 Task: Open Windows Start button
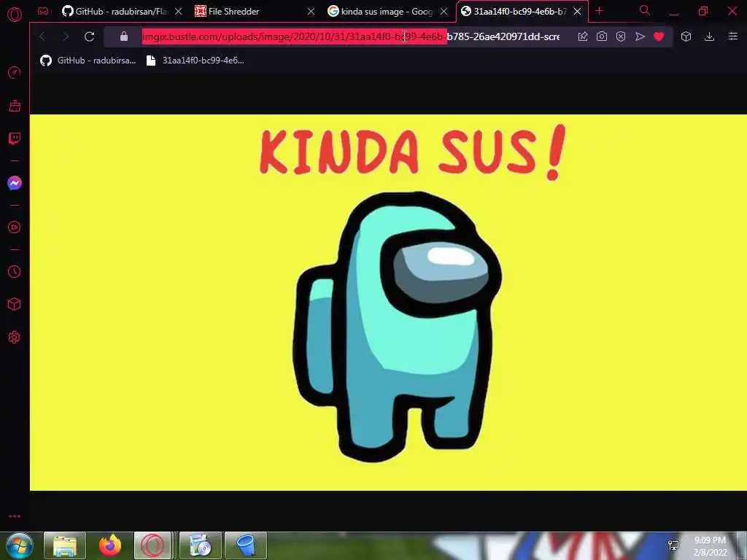[19, 545]
